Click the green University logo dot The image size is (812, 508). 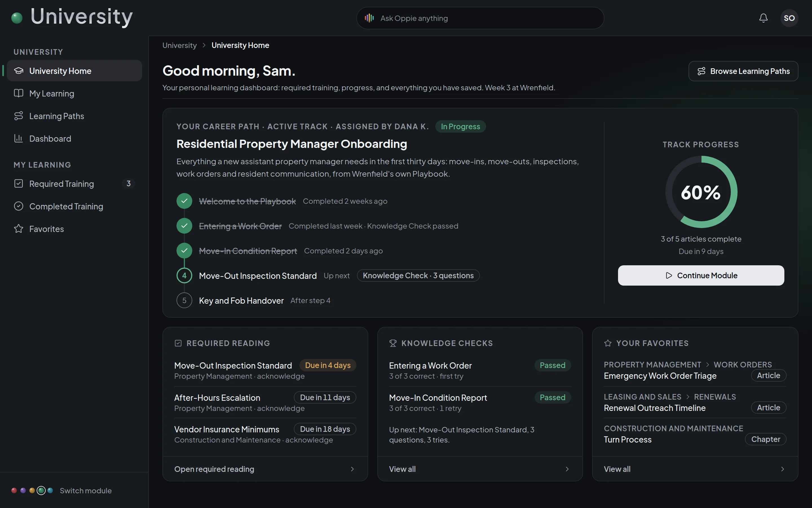(17, 18)
